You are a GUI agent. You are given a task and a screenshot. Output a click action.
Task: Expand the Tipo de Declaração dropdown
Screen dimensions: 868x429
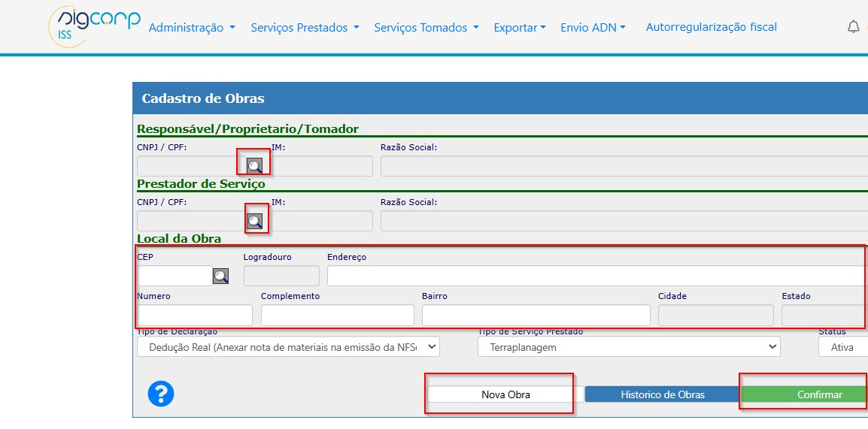[288, 347]
